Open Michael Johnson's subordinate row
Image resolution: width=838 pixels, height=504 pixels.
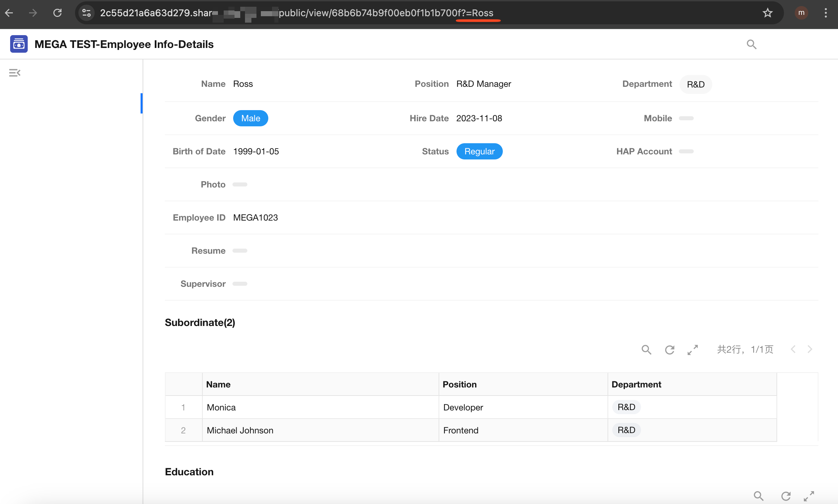240,430
